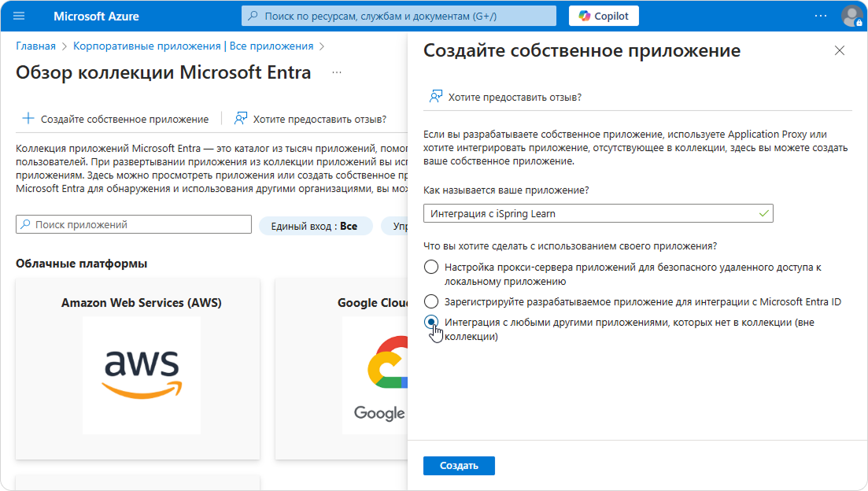Close the Создайте собственное приложение panel
The image size is (868, 491).
pos(839,50)
